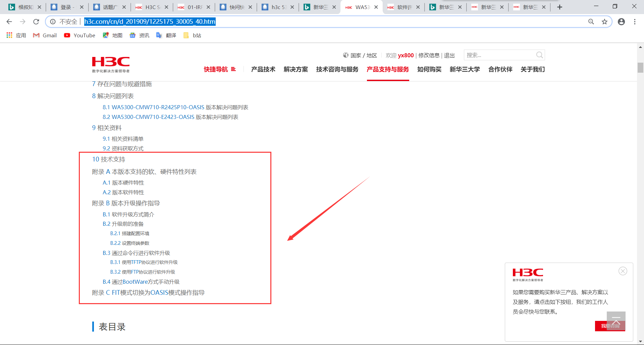
Task: Open the 7 存在问题与规避措施 link
Action: tap(122, 84)
